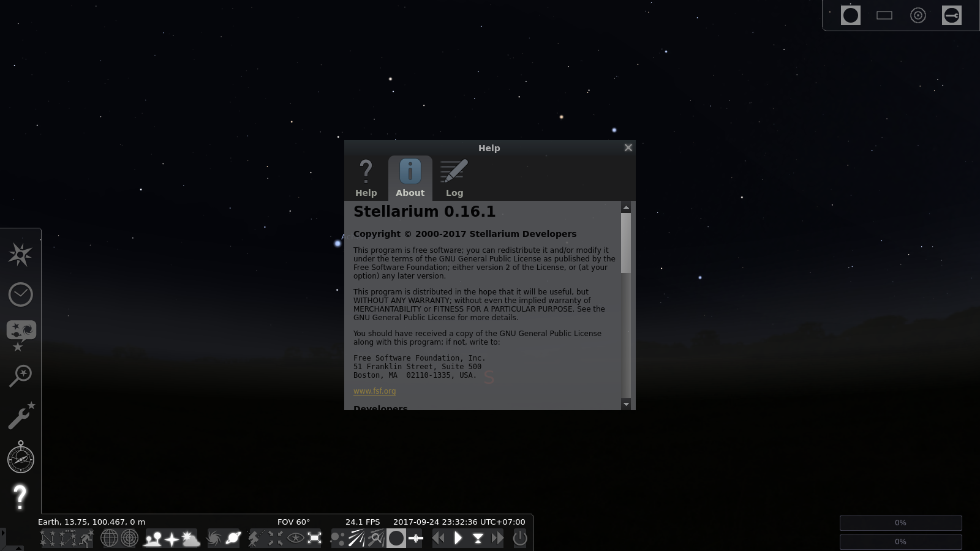The image size is (980, 551).
Task: Increase time speed fast-forward button
Action: pyautogui.click(x=497, y=538)
